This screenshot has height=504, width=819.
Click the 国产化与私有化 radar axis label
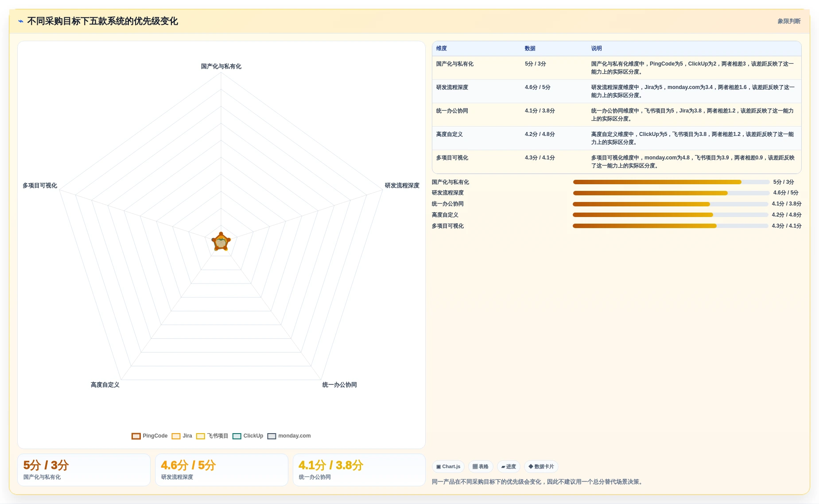tap(221, 66)
